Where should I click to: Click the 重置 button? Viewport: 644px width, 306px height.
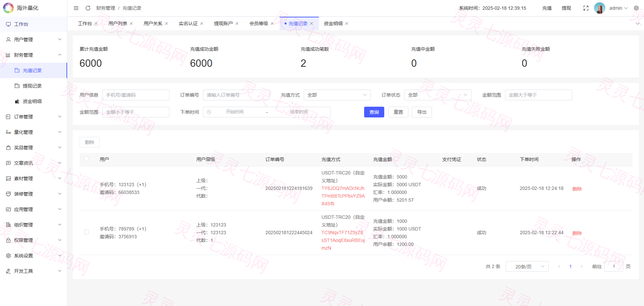tap(398, 112)
